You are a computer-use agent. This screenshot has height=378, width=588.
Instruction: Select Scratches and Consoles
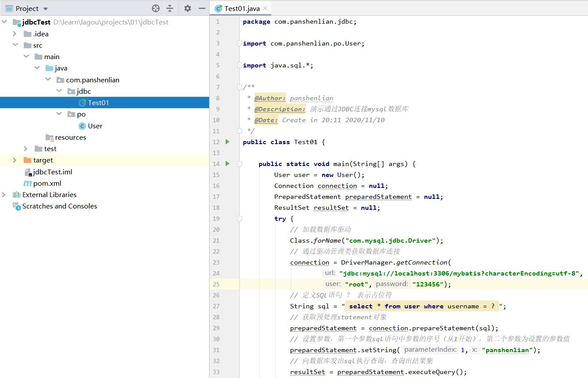pyautogui.click(x=59, y=206)
